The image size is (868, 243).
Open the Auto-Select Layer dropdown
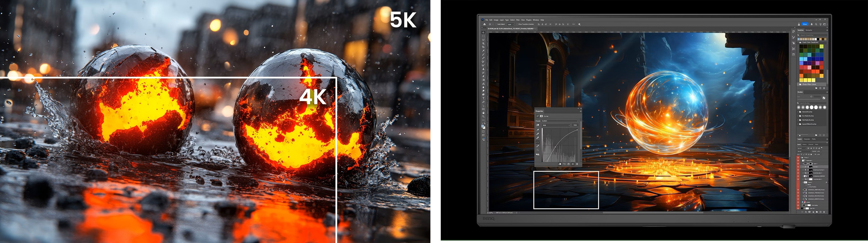pyautogui.click(x=510, y=24)
